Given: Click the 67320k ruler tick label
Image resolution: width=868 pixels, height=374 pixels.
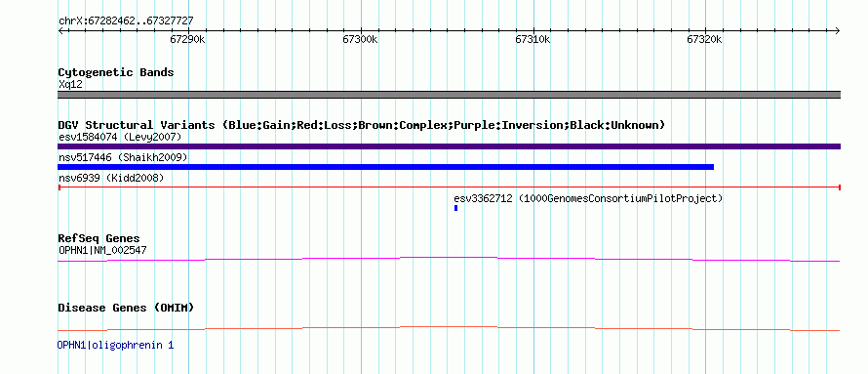Looking at the screenshot, I should pyautogui.click(x=705, y=40).
